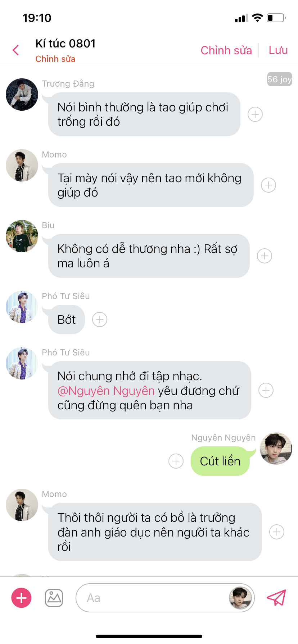Screen dimensions: 298x644
Task: Tap the pink plus button by the input
Action: coord(22,598)
